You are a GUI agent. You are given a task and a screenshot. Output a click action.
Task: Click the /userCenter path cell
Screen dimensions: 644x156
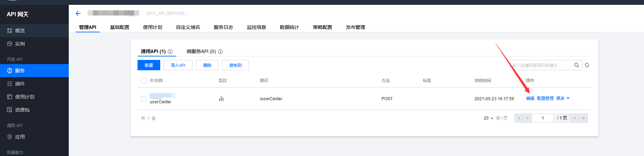click(x=271, y=99)
